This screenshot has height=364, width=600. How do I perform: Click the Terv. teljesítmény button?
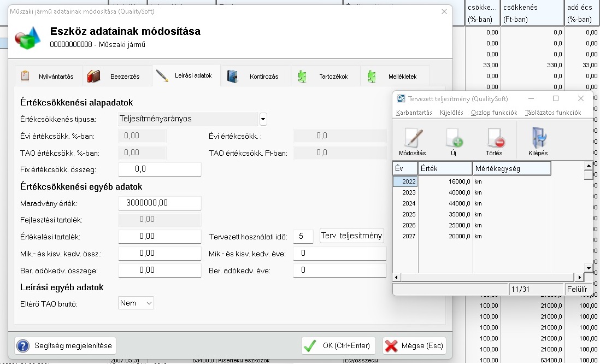pyautogui.click(x=352, y=236)
